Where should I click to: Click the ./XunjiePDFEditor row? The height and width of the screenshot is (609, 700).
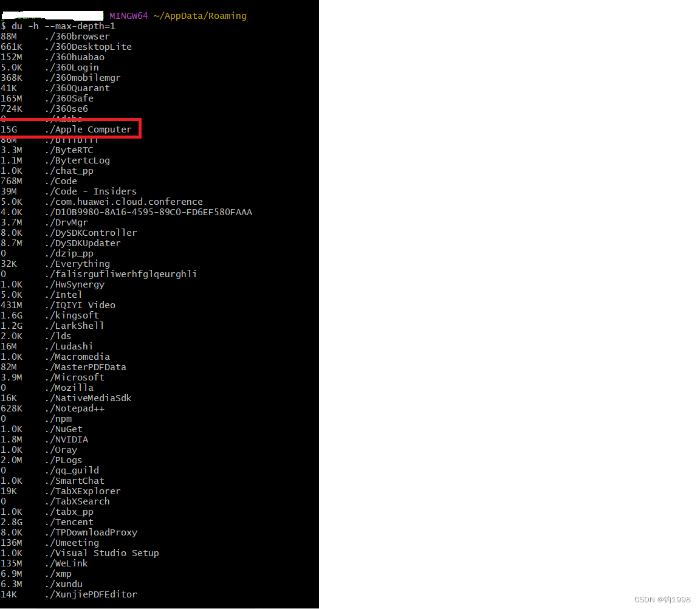69,594
